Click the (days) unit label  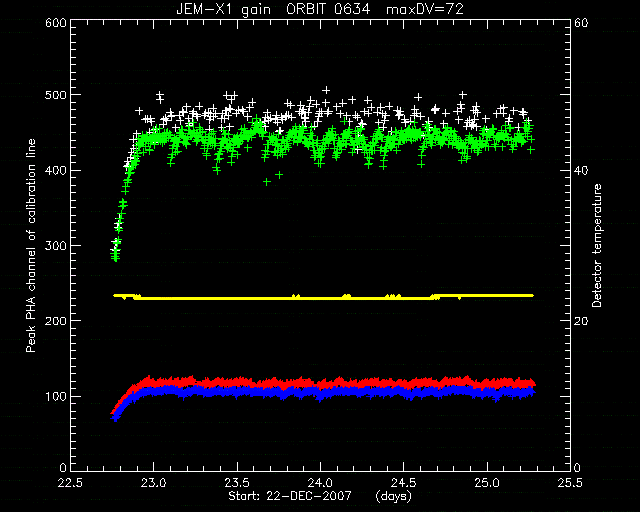393,496
